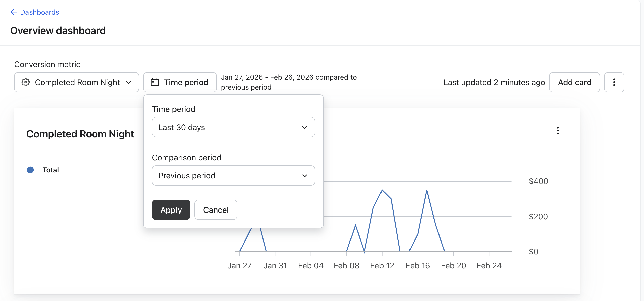Click chevron arrow in Last 30 days select

tap(304, 127)
